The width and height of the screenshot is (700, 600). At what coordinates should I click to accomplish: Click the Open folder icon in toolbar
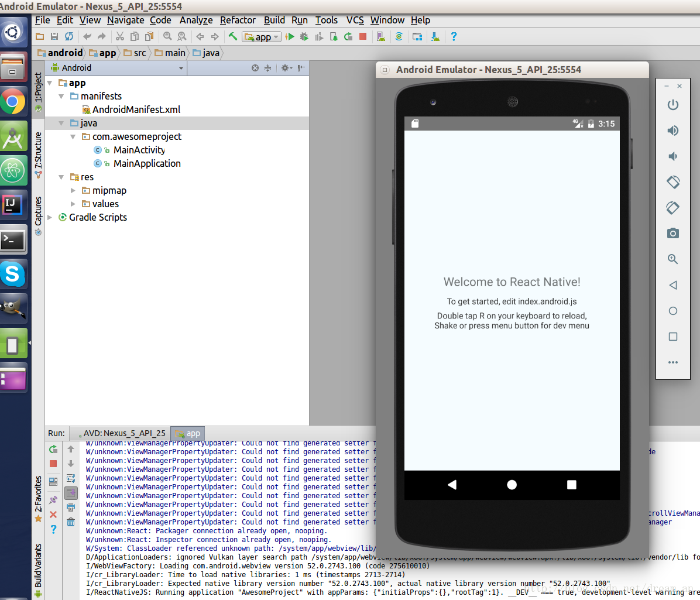point(40,37)
